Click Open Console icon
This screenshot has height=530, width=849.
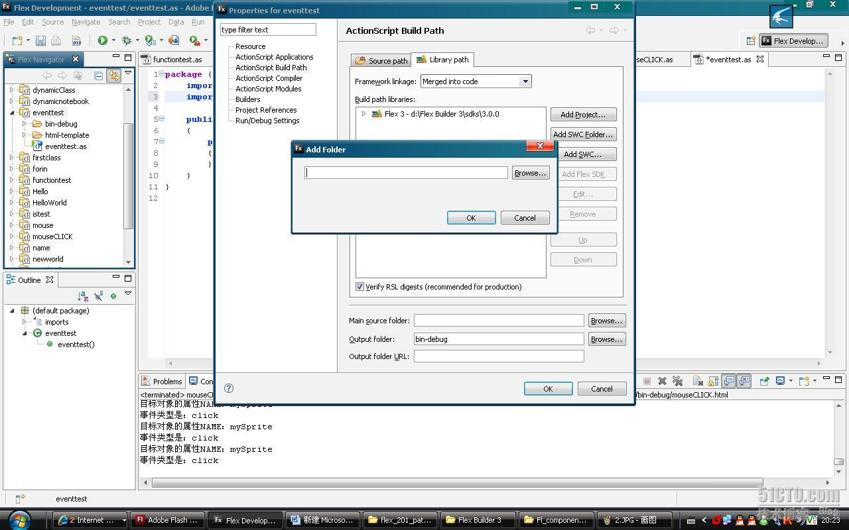pyautogui.click(x=804, y=381)
